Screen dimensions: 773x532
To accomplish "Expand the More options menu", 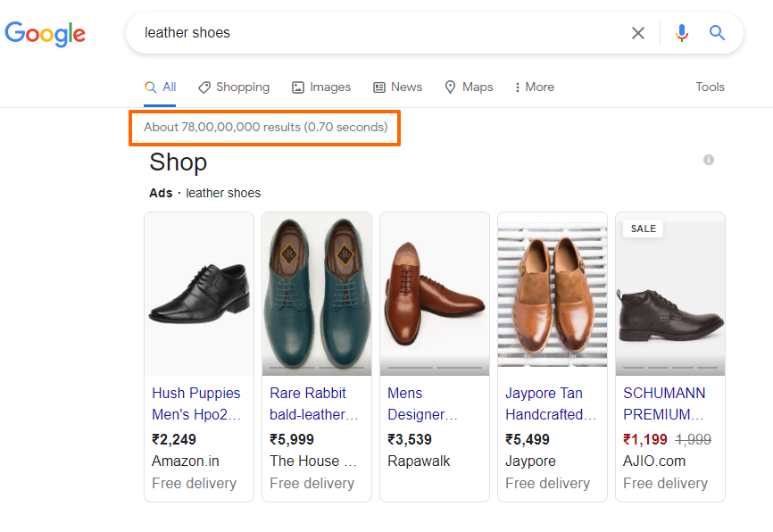I will click(x=535, y=87).
